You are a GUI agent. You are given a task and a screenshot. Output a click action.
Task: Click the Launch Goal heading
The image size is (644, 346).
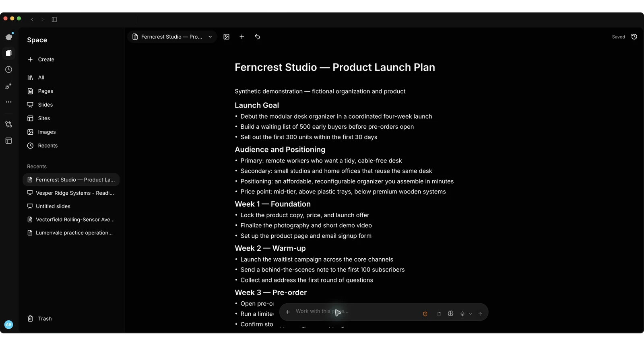click(257, 105)
